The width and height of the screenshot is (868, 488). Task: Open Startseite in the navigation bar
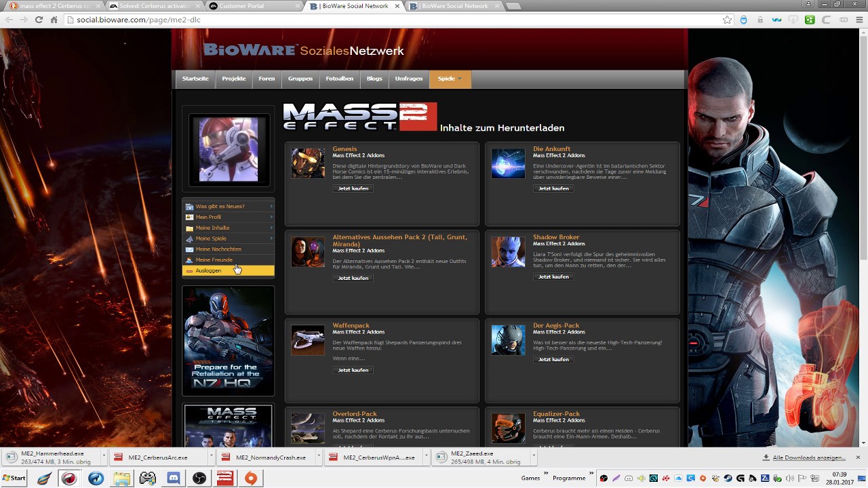(195, 79)
